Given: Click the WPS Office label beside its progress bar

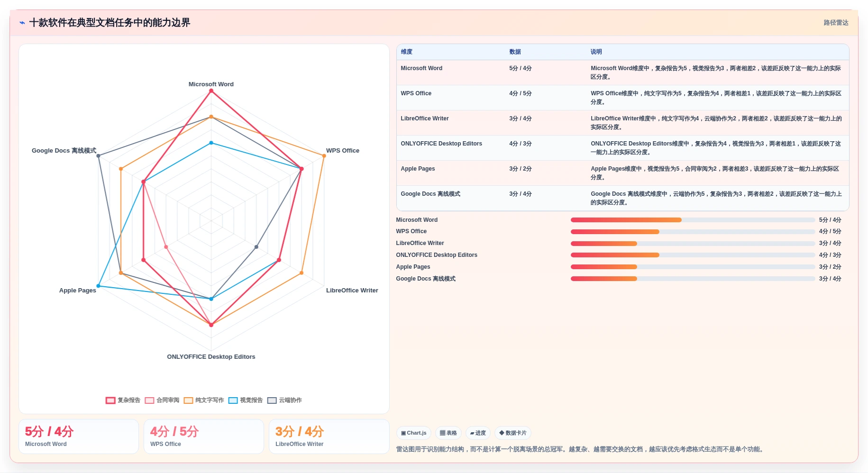Looking at the screenshot, I should (411, 231).
